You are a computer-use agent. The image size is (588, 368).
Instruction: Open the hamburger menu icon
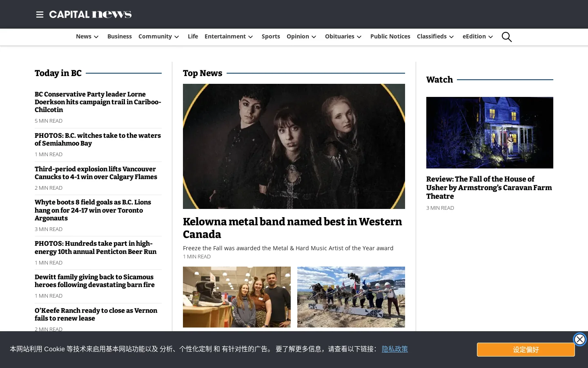point(40,15)
